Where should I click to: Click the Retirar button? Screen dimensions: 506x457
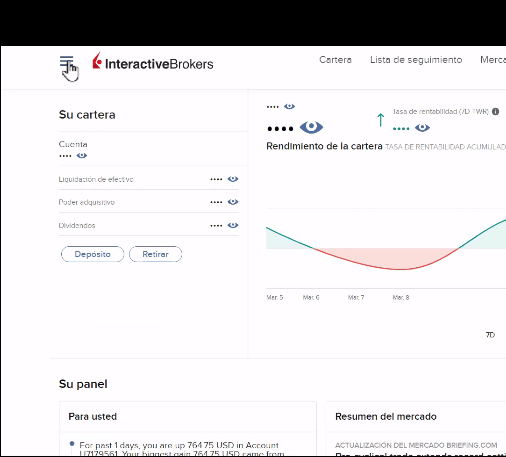pyautogui.click(x=155, y=254)
